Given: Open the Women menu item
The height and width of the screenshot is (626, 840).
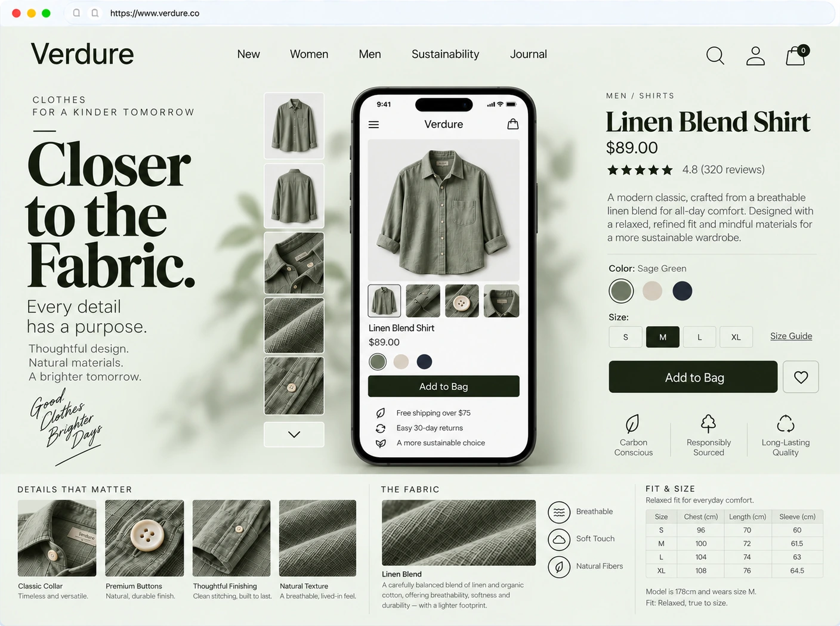Looking at the screenshot, I should [x=309, y=54].
